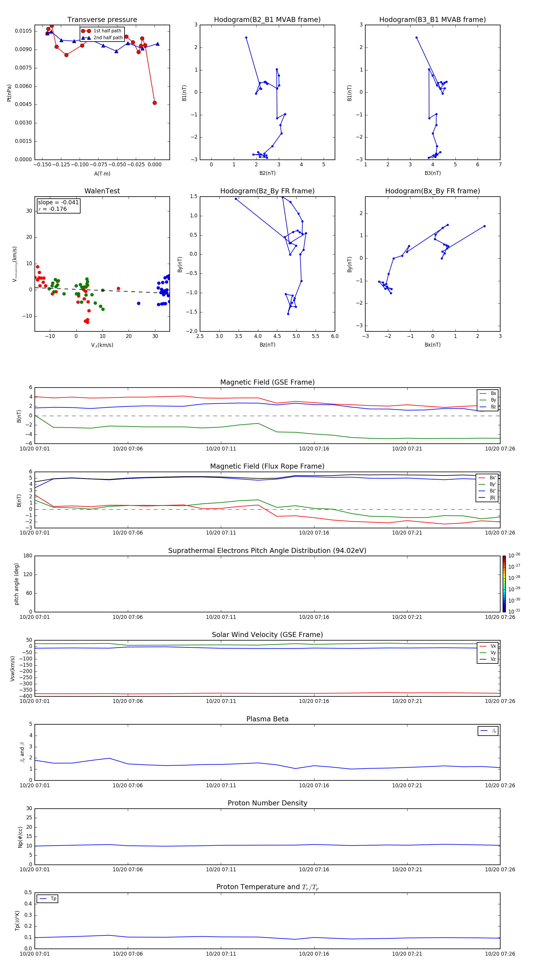The image size is (535, 980).
Task: Click the "Bx(nT)" x-axis label
Action: click(x=432, y=345)
